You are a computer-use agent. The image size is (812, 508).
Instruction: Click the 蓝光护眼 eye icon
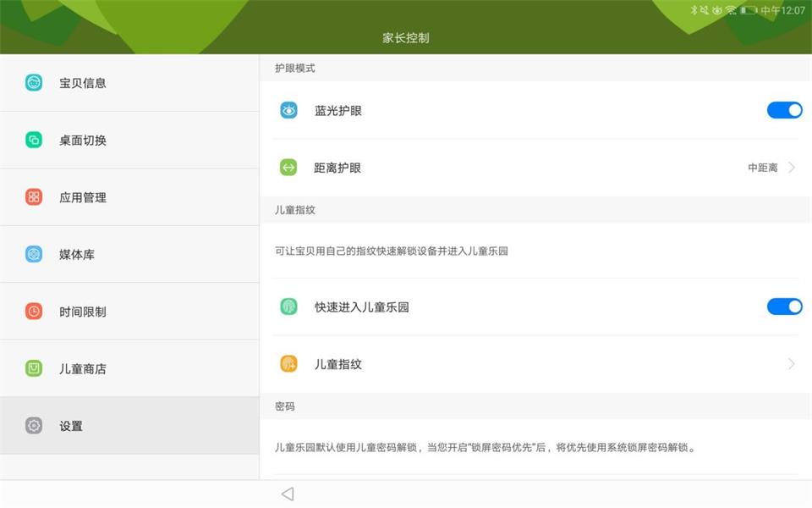[288, 110]
